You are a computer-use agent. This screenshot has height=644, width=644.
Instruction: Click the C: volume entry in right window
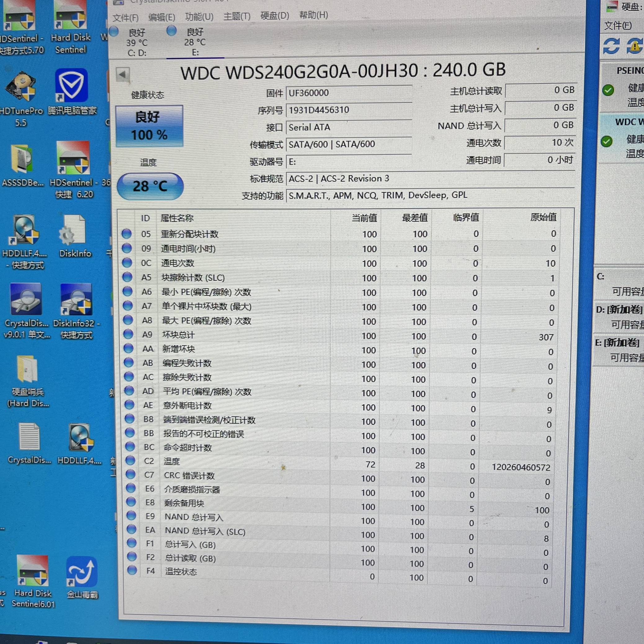coord(619,284)
